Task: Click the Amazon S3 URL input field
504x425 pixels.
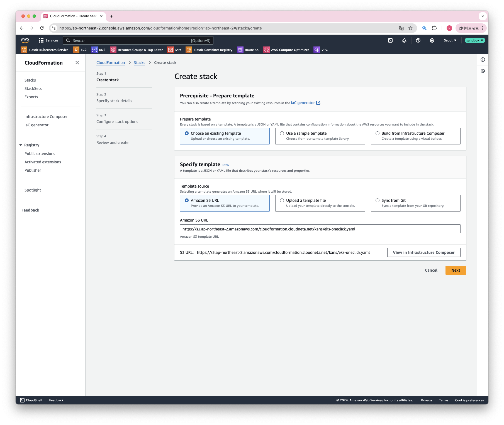Action: [320, 229]
